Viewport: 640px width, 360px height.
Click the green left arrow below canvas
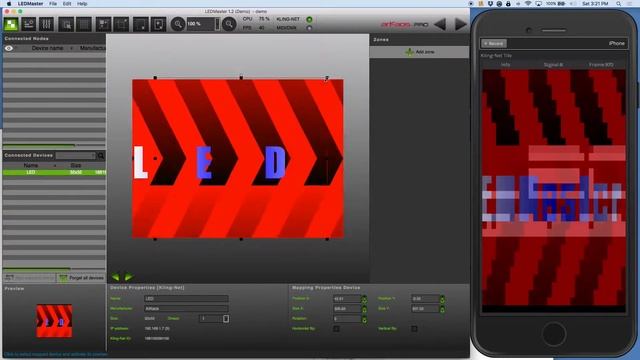116,277
